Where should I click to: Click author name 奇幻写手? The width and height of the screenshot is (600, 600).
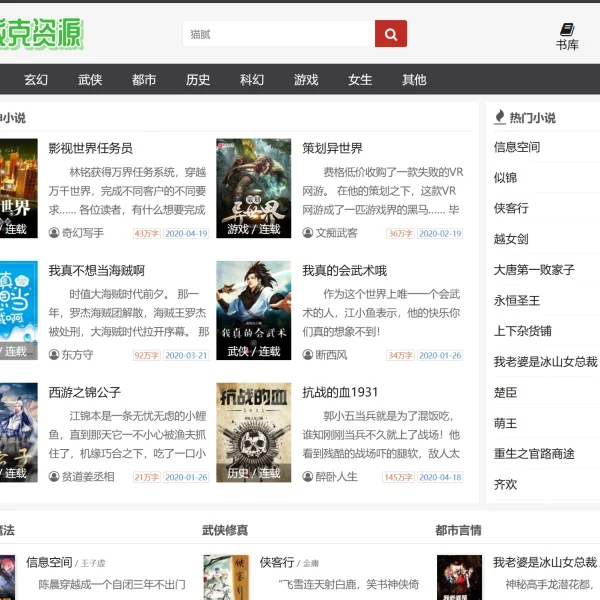click(x=83, y=233)
